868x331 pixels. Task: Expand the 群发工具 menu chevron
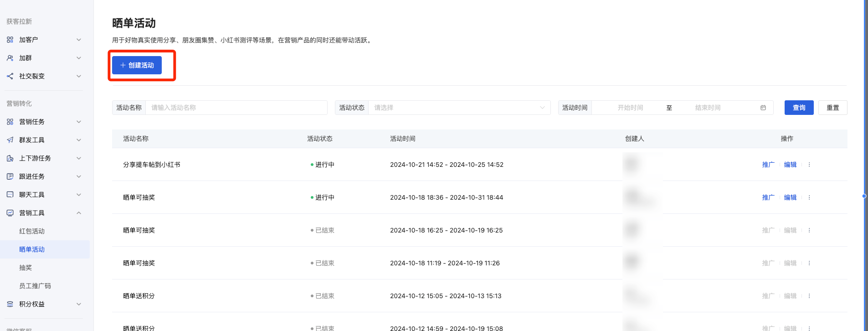click(79, 140)
